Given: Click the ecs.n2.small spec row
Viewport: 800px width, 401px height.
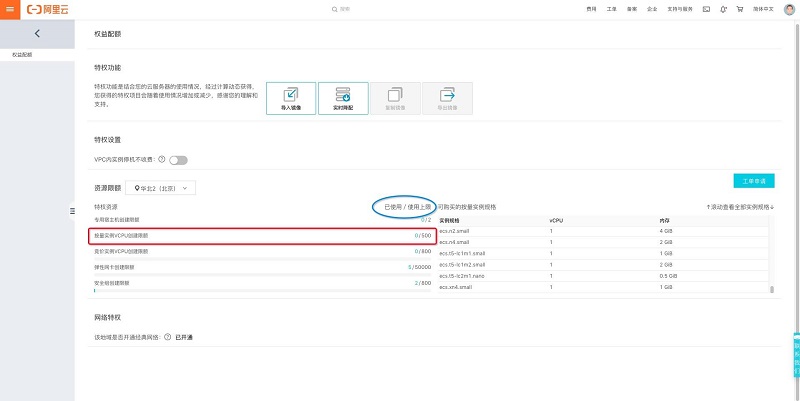Looking at the screenshot, I should pyautogui.click(x=603, y=231).
